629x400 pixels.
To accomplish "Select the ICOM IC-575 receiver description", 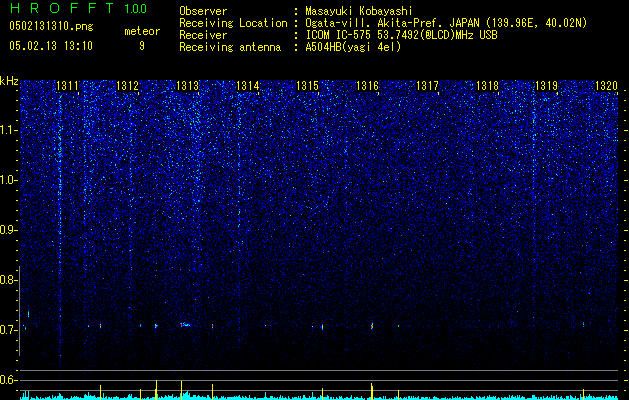I will click(x=401, y=35).
